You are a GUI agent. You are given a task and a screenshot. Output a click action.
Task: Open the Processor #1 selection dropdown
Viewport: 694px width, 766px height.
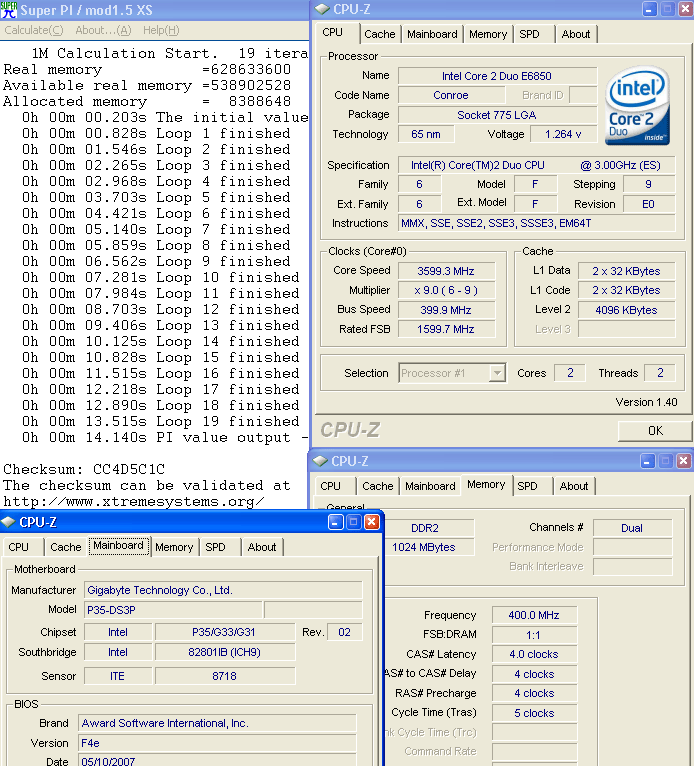click(x=497, y=373)
